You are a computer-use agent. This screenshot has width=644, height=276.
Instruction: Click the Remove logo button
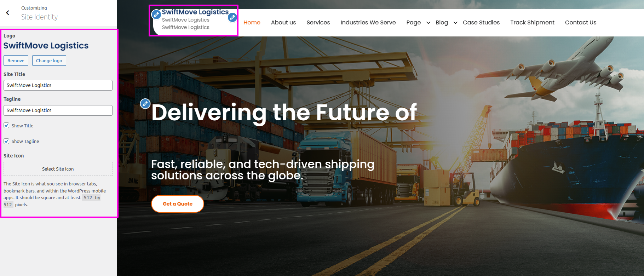coord(16,61)
